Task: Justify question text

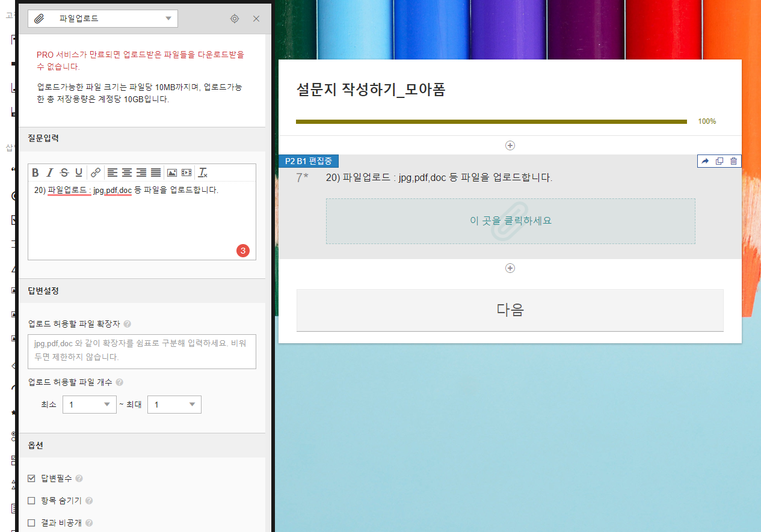Action: (x=156, y=173)
